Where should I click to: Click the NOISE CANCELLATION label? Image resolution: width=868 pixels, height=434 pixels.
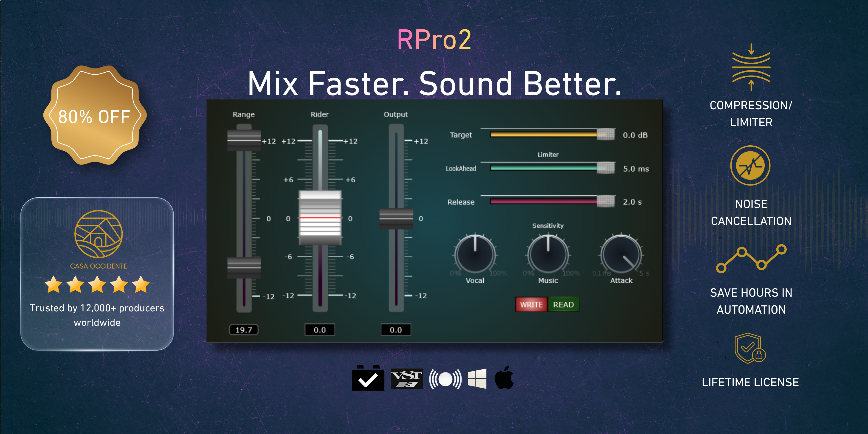click(x=751, y=212)
